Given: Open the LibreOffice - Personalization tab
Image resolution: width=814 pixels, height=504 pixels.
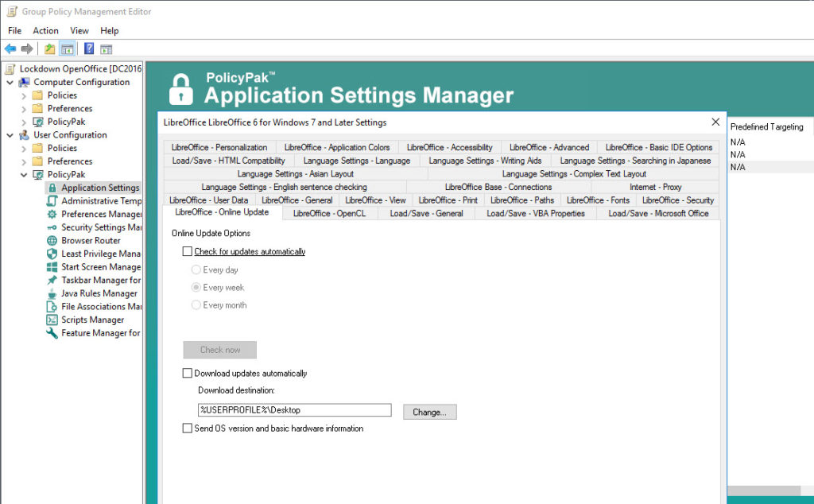Looking at the screenshot, I should click(x=219, y=147).
